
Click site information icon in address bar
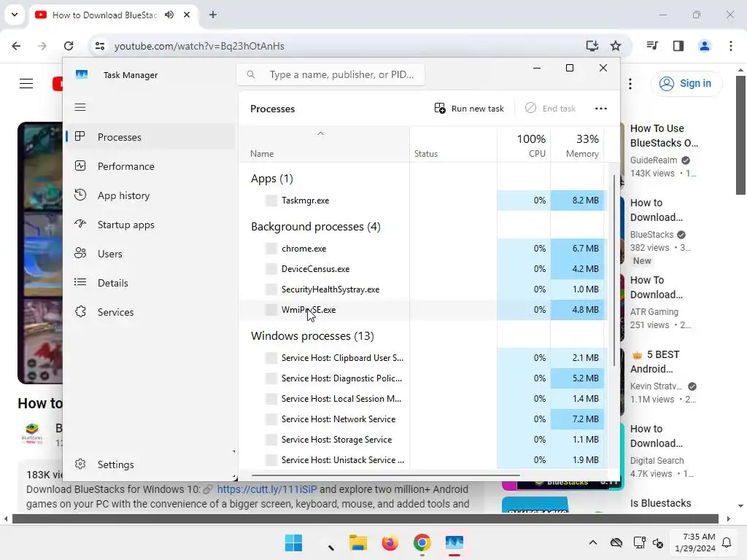100,46
